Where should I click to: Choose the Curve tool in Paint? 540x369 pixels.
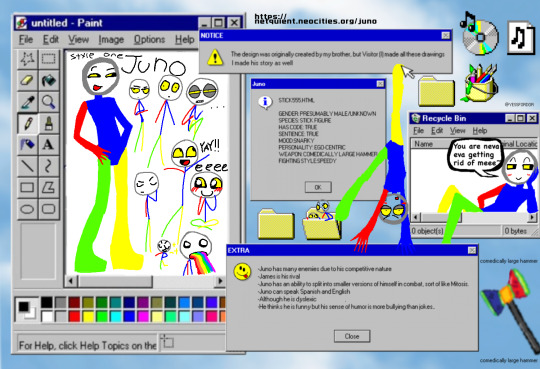pyautogui.click(x=49, y=166)
